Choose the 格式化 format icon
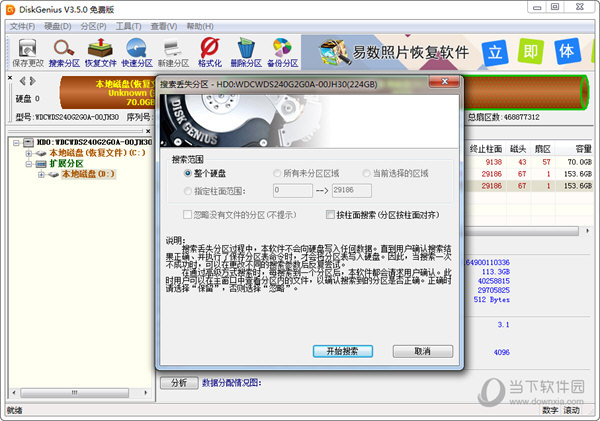This screenshot has height=421, width=600. coord(210,53)
